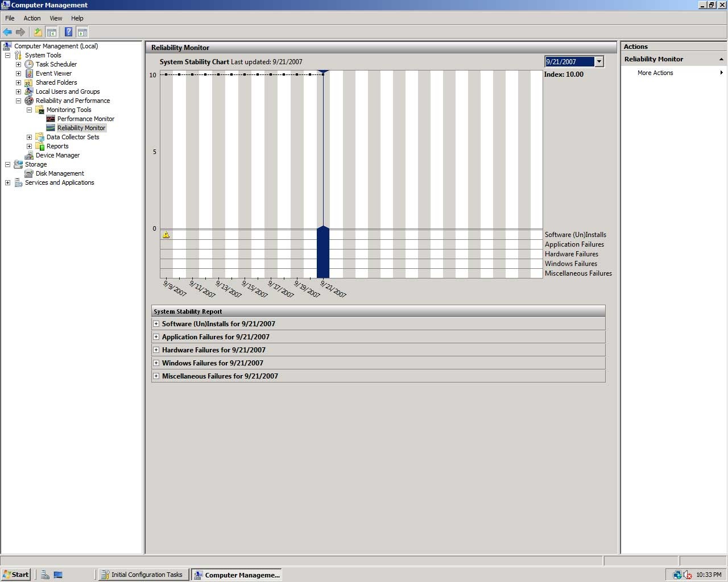Click the Up one level folder icon
This screenshot has width=728, height=582.
point(38,32)
